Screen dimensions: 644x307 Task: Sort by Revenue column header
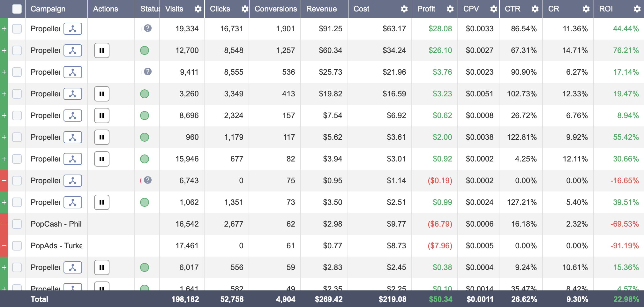coord(321,9)
